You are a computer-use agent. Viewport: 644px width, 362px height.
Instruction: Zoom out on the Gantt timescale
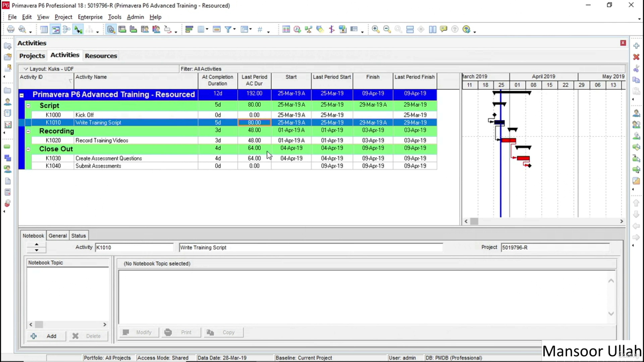(x=387, y=29)
